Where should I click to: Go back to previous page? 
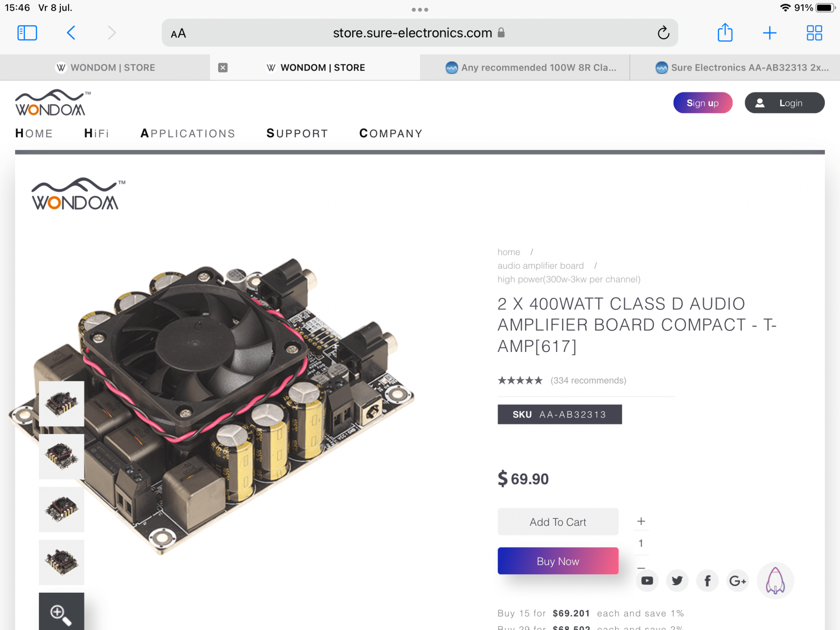tap(71, 33)
